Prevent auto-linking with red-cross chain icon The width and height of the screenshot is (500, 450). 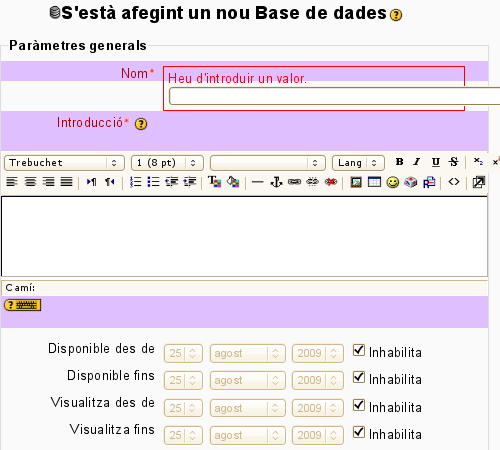331,182
